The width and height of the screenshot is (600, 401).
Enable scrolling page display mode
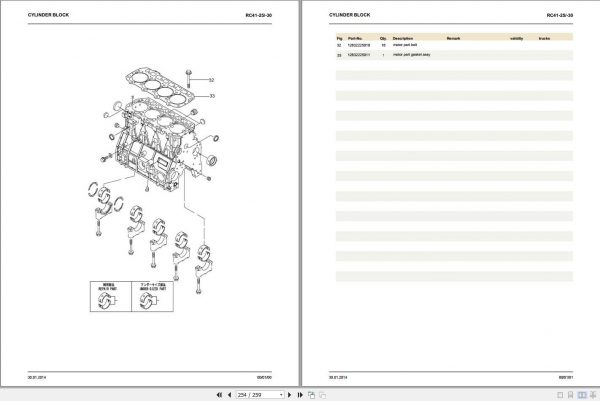point(570,395)
